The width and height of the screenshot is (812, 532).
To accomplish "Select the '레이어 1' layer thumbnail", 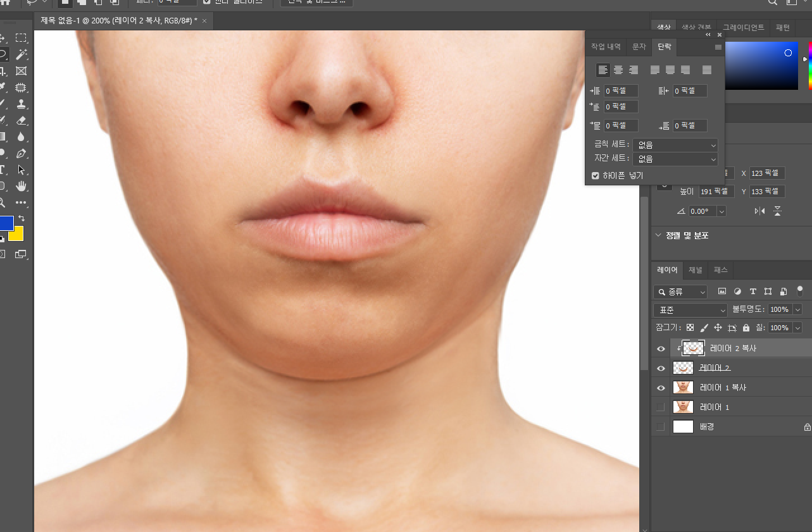I will pos(683,407).
